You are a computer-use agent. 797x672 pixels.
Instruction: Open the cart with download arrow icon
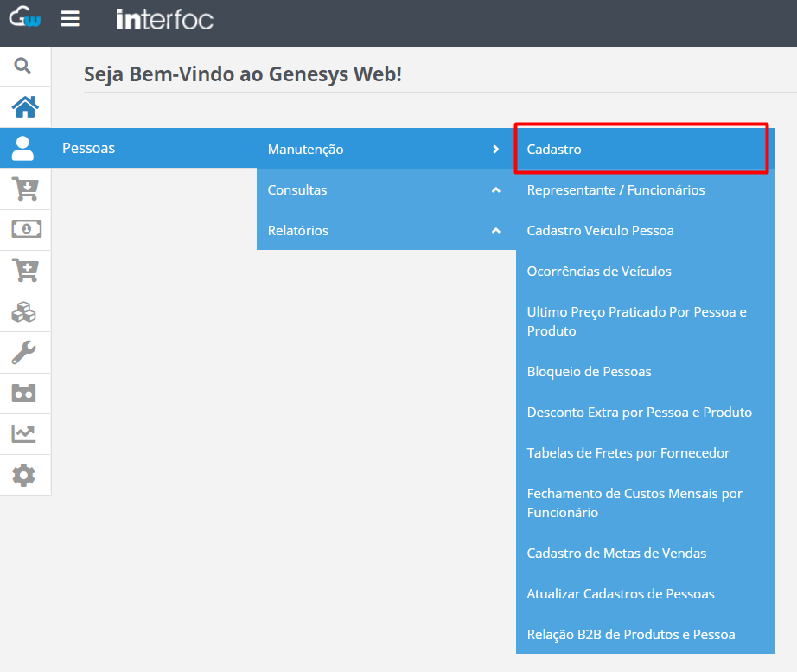coord(25,189)
